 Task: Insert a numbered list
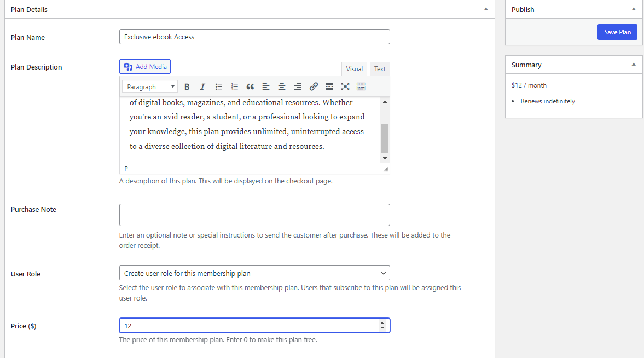[235, 86]
